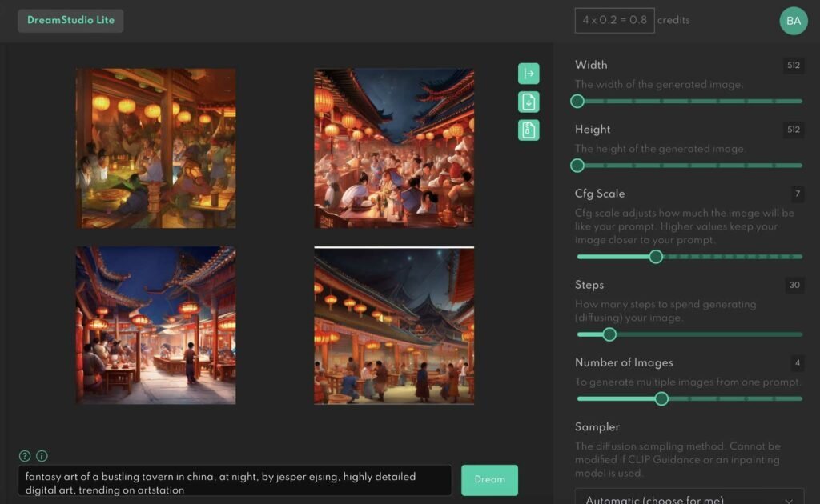
Task: Click the credits cost calculation box
Action: pos(614,20)
